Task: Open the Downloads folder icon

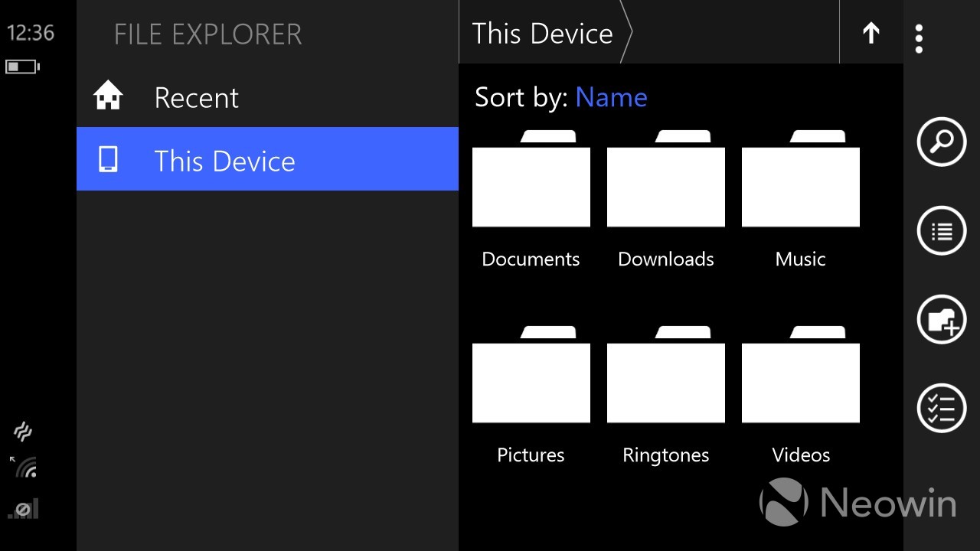Action: click(666, 179)
